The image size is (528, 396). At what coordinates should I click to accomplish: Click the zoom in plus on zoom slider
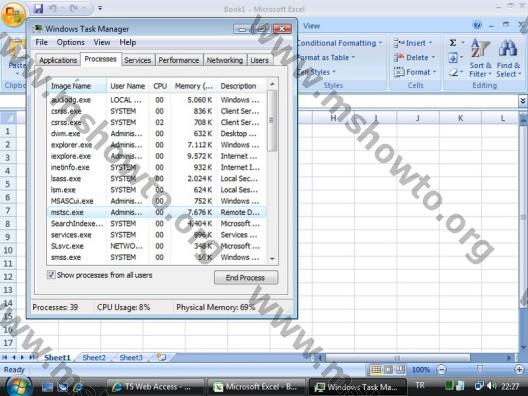pos(519,370)
